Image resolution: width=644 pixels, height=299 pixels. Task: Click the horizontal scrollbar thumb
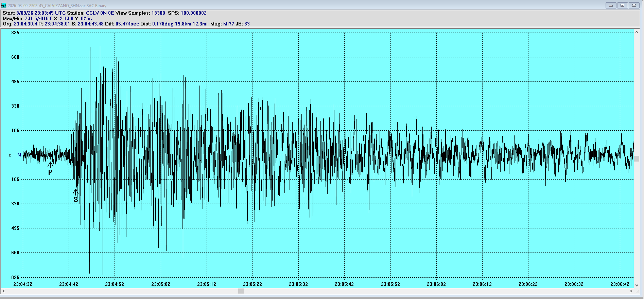(241, 291)
